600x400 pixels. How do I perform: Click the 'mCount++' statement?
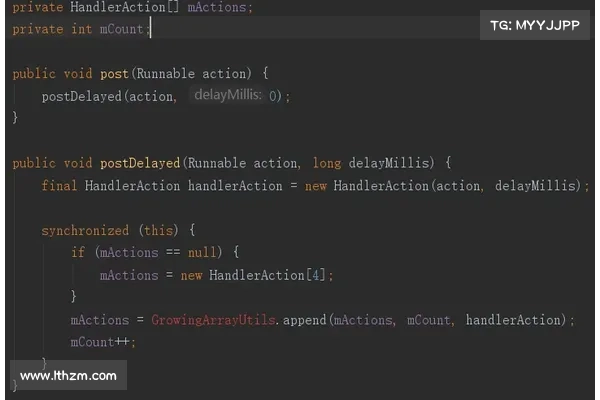[x=99, y=342]
